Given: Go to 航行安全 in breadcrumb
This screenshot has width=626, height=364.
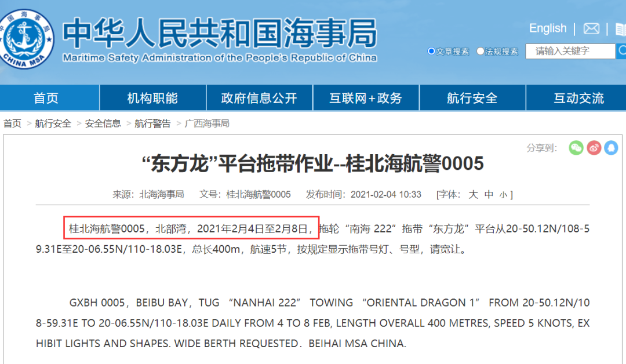Looking at the screenshot, I should point(53,123).
